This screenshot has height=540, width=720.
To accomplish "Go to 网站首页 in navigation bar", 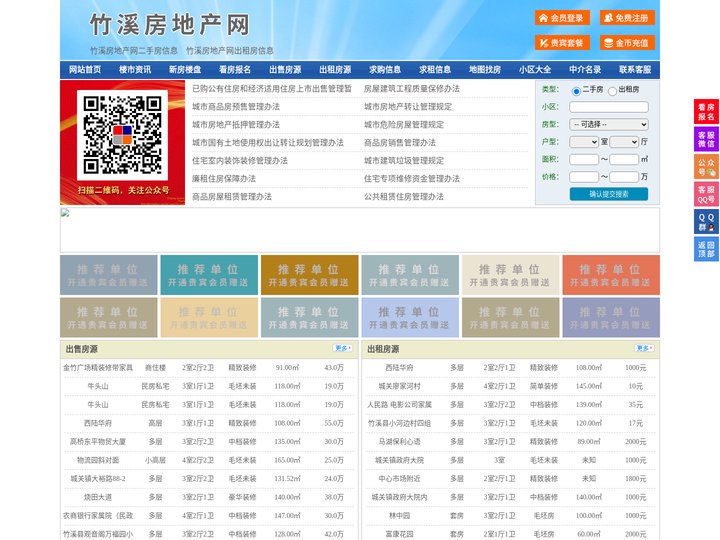I will pos(85,70).
